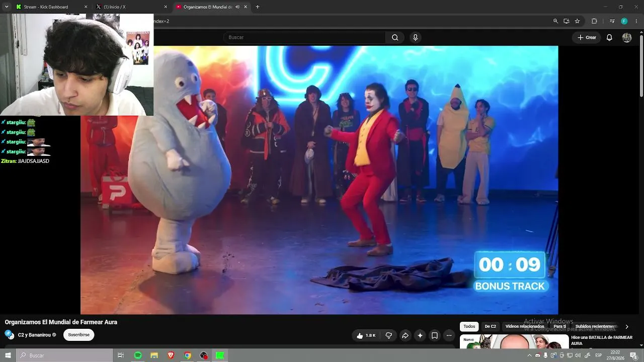The width and height of the screenshot is (644, 362).
Task: Open the green Kick app on taskbar
Action: tap(220, 355)
